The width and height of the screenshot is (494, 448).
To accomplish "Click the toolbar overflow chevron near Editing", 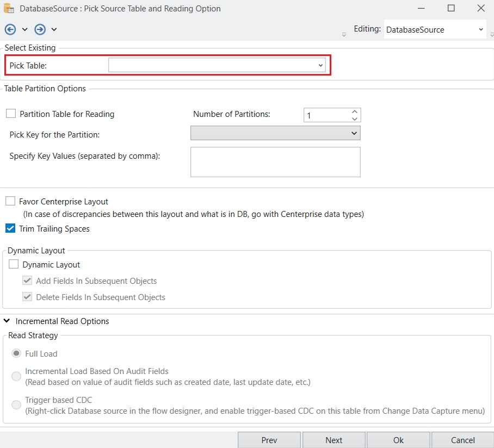I will 344,35.
